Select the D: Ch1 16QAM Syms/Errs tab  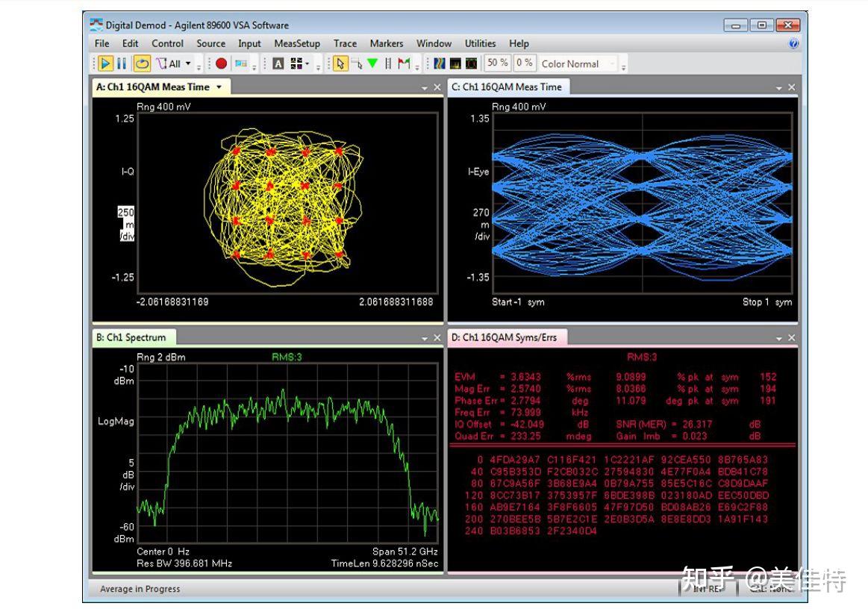tap(504, 337)
